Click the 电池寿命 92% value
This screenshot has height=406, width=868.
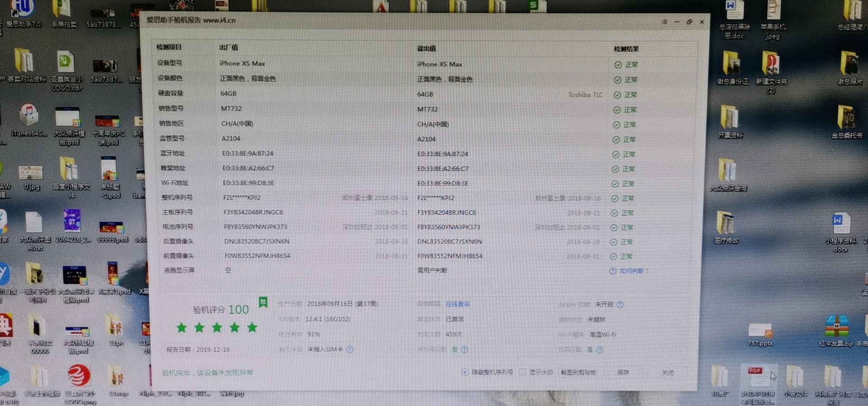313,334
